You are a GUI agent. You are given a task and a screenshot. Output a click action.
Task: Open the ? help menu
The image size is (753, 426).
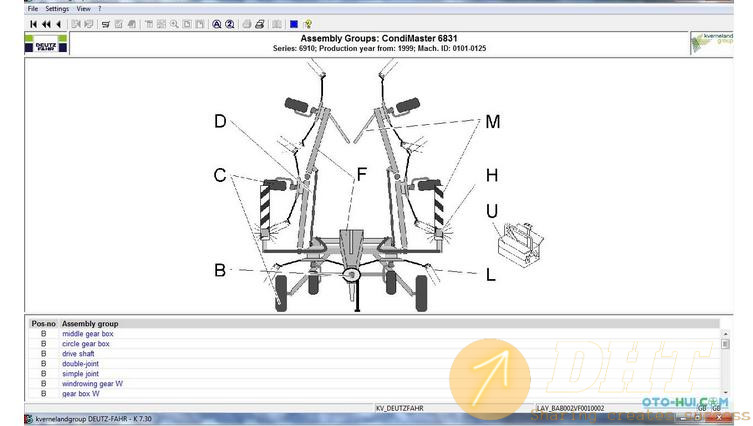pos(99,9)
